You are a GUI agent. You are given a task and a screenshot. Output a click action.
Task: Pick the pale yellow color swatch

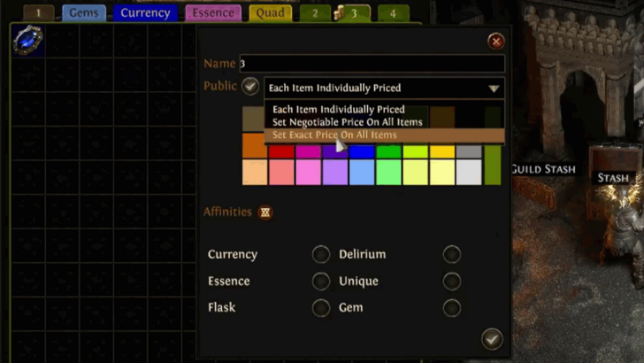[442, 173]
